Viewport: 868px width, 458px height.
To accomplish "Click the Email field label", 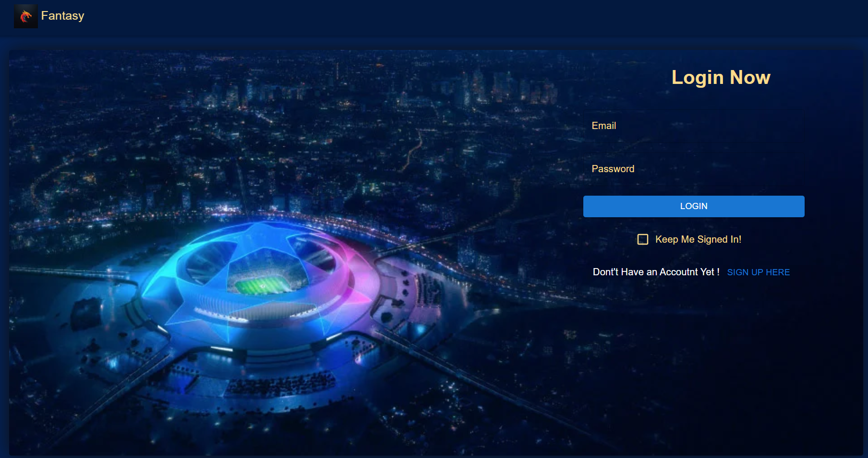I will (x=603, y=126).
